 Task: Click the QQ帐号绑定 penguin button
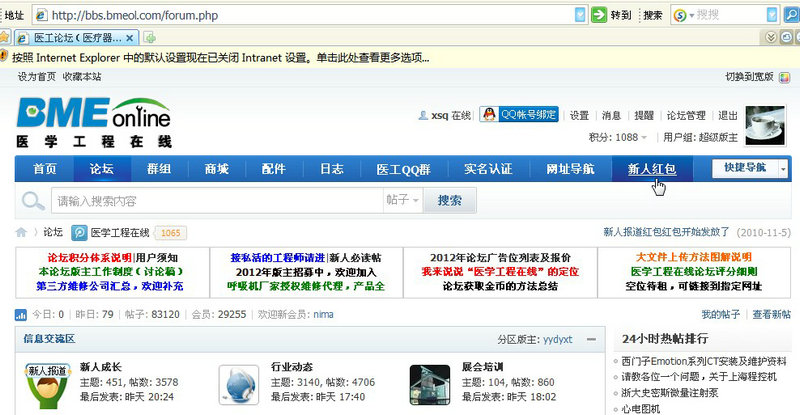tap(518, 115)
